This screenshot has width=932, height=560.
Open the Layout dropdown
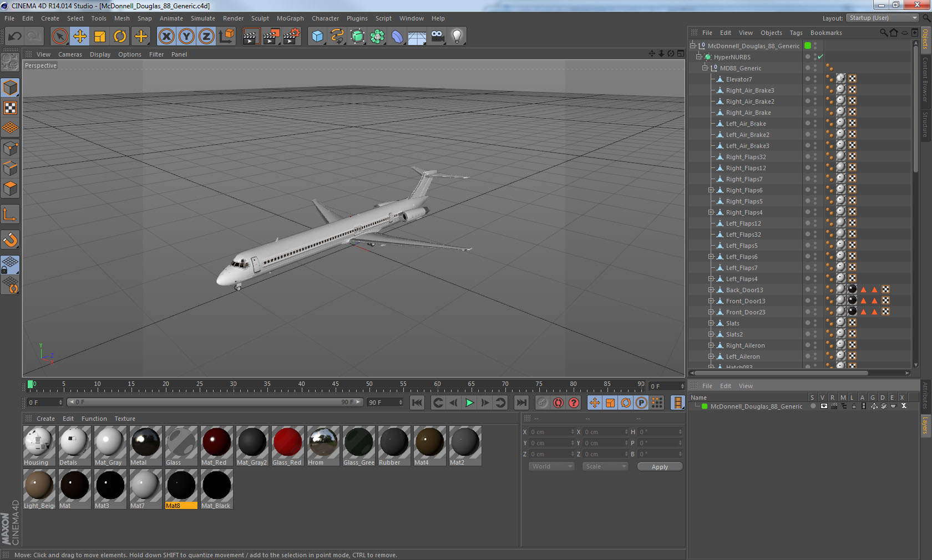point(883,18)
